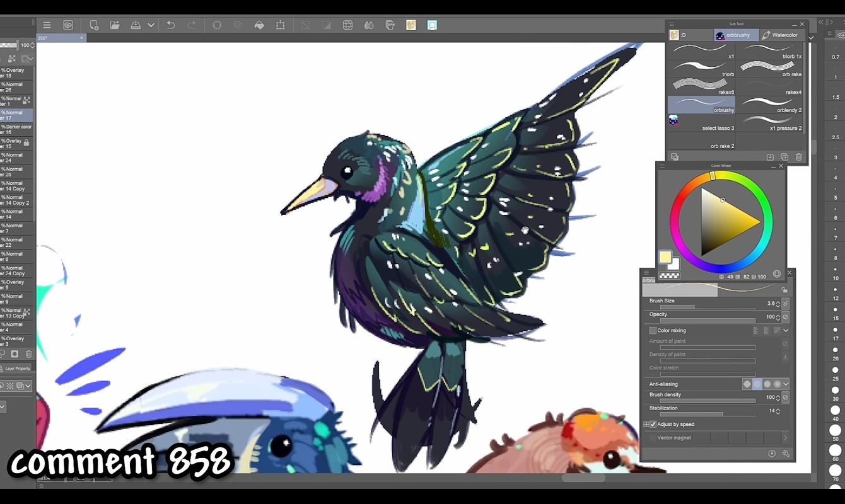Choose the triorb brush preset

click(701, 69)
